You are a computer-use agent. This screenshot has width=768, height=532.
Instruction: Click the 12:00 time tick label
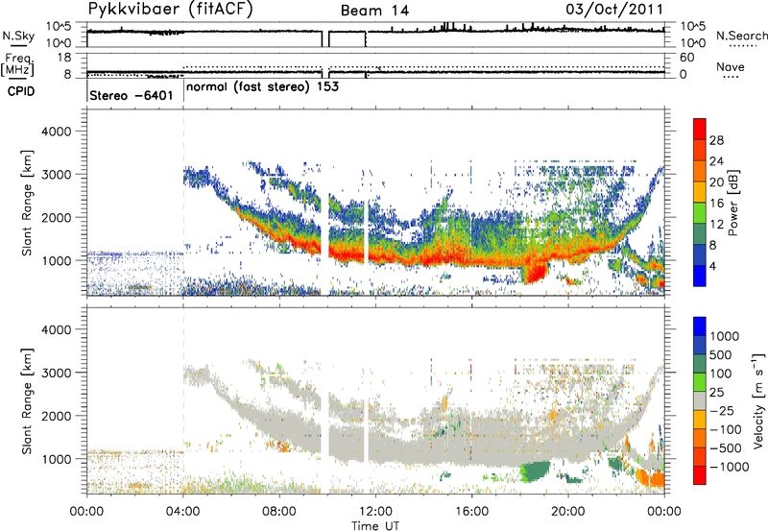pyautogui.click(x=375, y=512)
